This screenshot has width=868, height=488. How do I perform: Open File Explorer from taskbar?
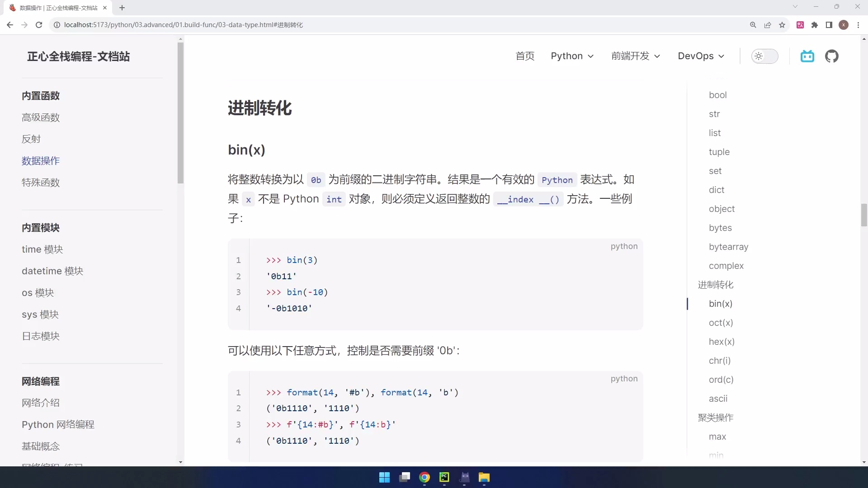coord(484,478)
